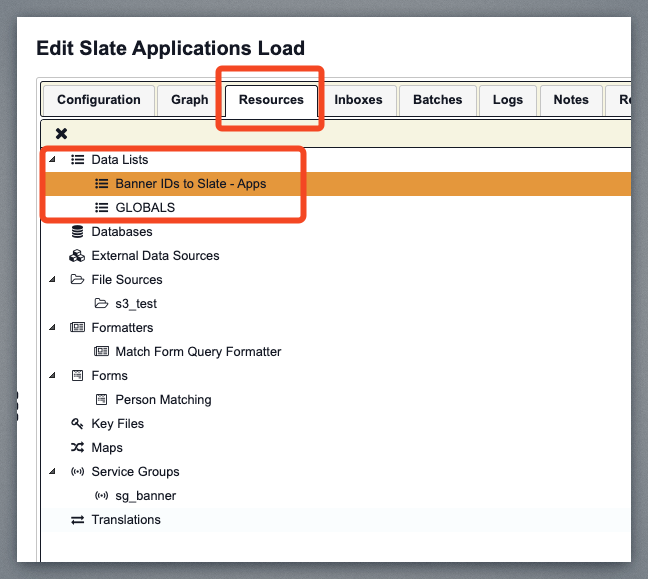Click the Match Form Query Formatter icon
648x579 pixels.
coord(101,351)
